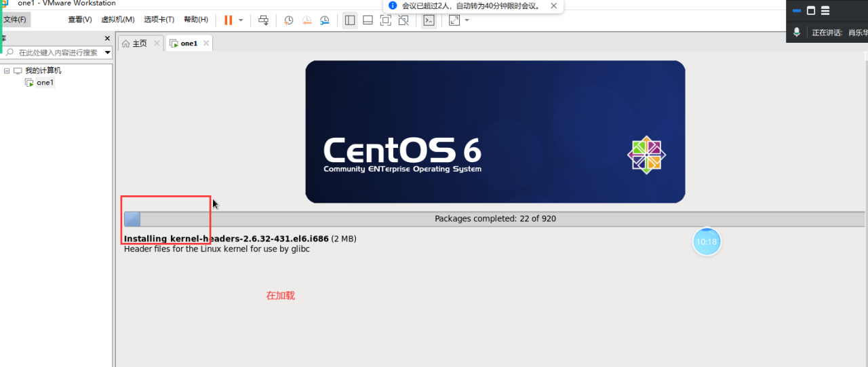This screenshot has width=868, height=367.
Task: Click the library search input field
Action: tap(57, 52)
